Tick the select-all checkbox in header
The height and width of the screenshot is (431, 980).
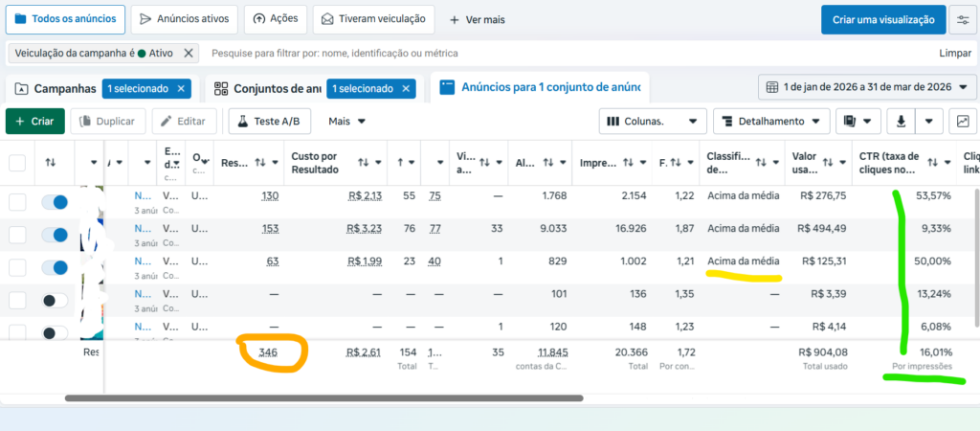pos(17,163)
